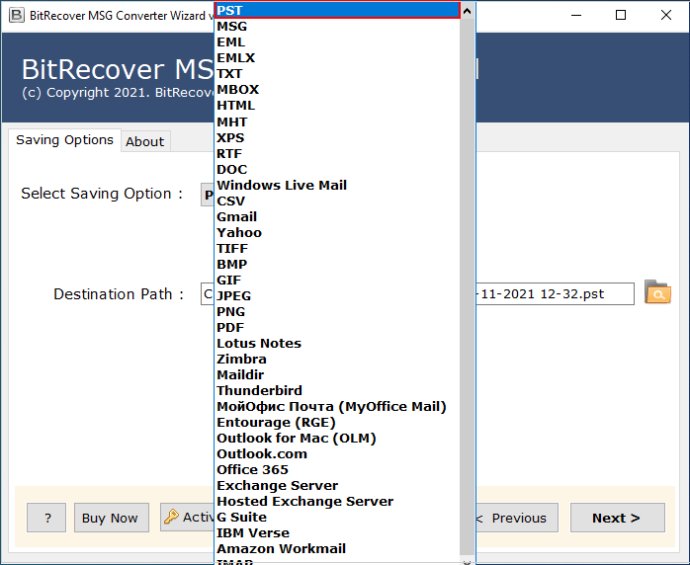Pick TIFF image format
Image resolution: width=690 pixels, height=565 pixels.
point(338,249)
